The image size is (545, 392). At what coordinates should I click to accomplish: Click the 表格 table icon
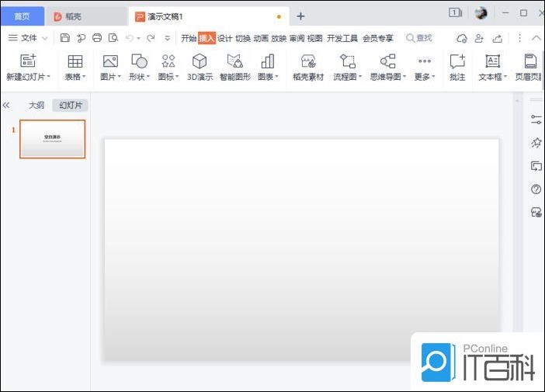pyautogui.click(x=75, y=61)
